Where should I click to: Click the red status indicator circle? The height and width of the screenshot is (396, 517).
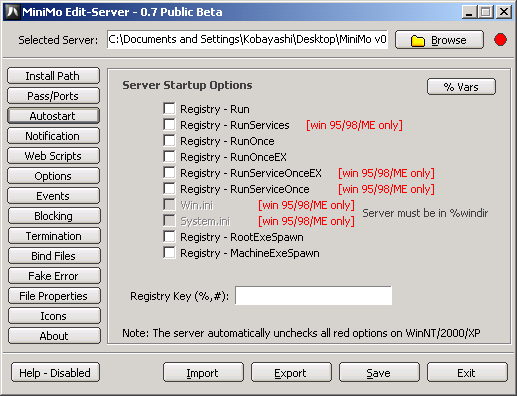[500, 40]
